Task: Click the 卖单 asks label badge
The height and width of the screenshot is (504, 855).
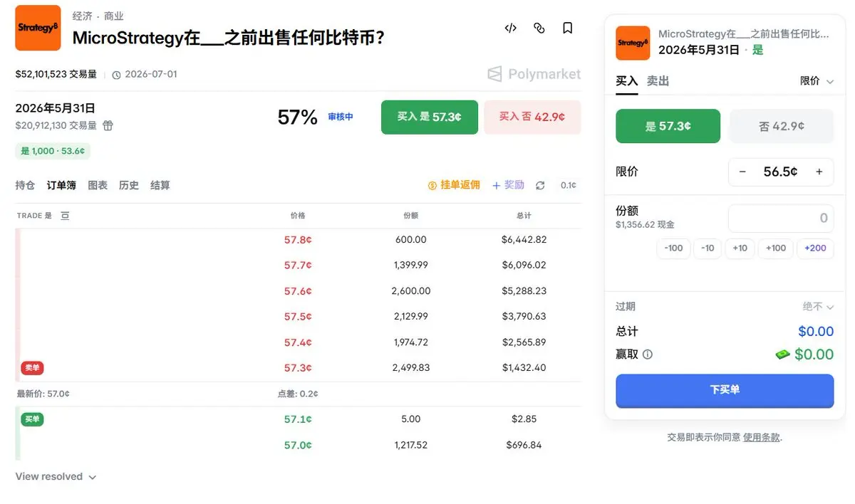Action: pyautogui.click(x=32, y=368)
